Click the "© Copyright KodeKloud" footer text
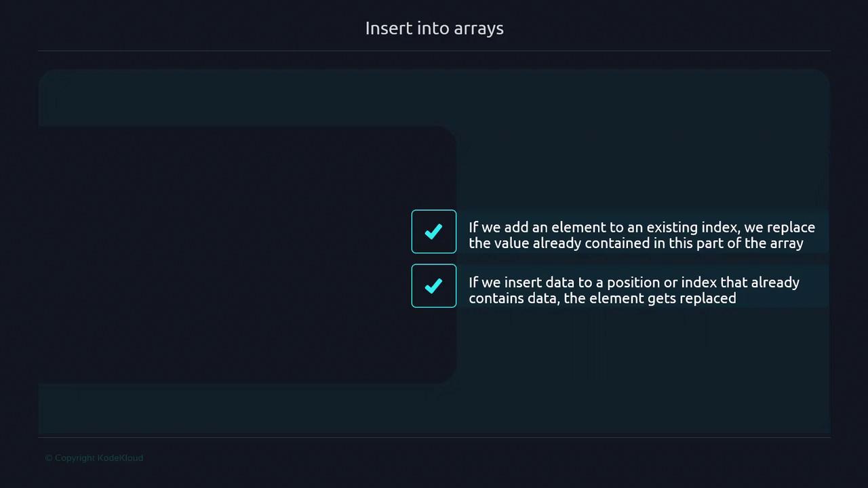The image size is (868, 488). tap(94, 458)
